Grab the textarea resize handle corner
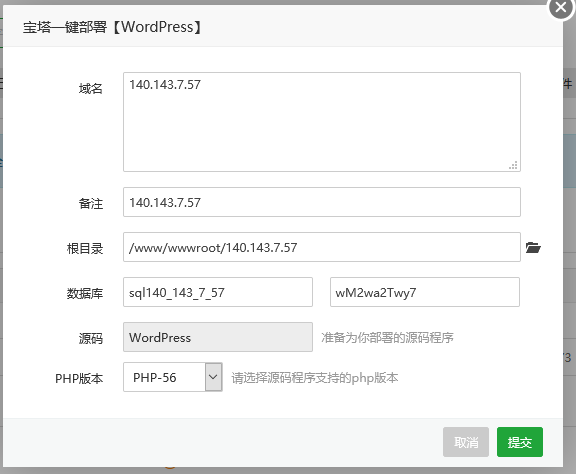Screen dimensions: 576x474 [513, 165]
